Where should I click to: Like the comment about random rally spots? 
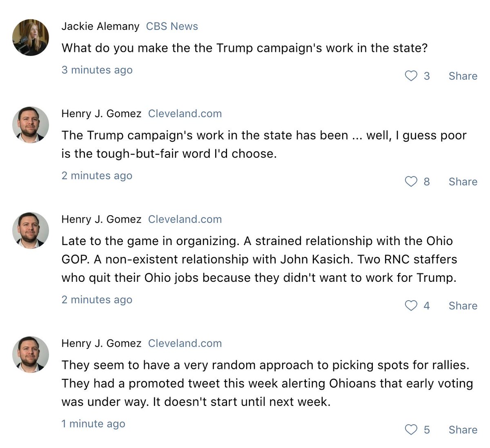(x=411, y=430)
